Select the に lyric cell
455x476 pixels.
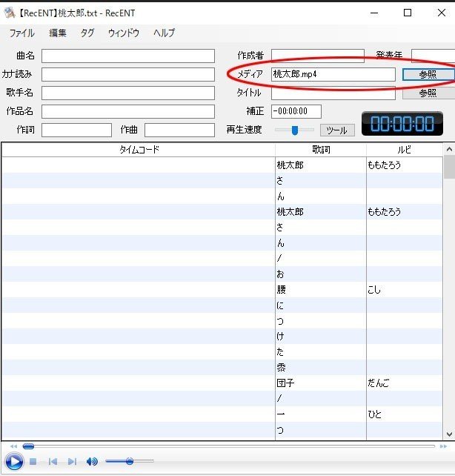[x=321, y=305]
